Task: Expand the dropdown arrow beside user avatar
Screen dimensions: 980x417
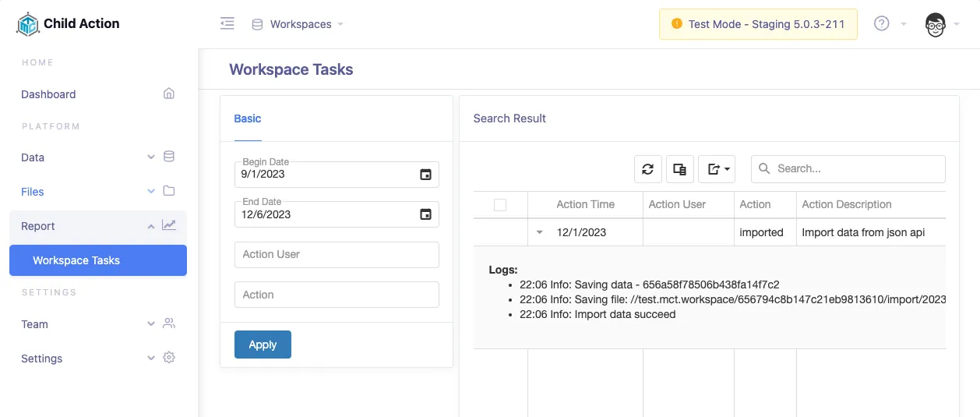Action: click(x=957, y=24)
